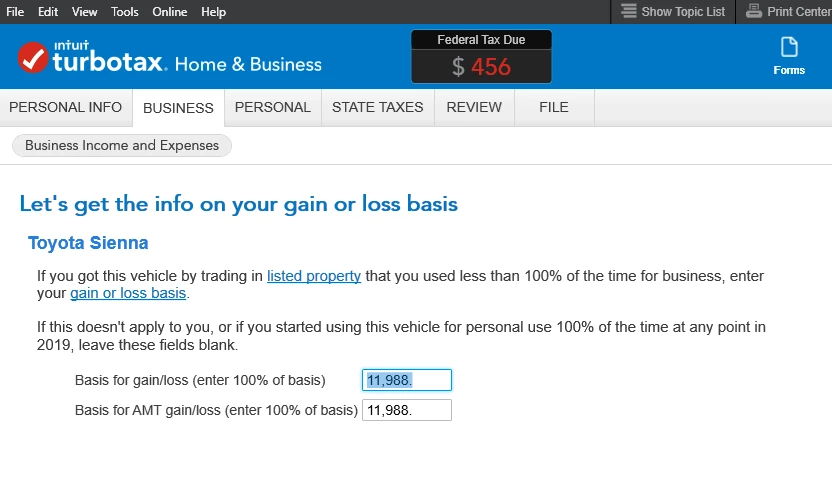Switch to the PERSONAL INFO tab
832x486 pixels.
coord(66,108)
